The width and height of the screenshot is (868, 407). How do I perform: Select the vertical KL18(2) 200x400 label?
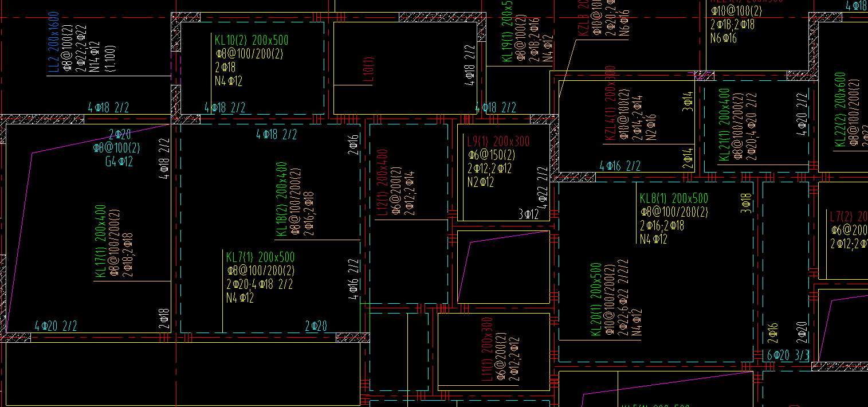[x=281, y=199]
